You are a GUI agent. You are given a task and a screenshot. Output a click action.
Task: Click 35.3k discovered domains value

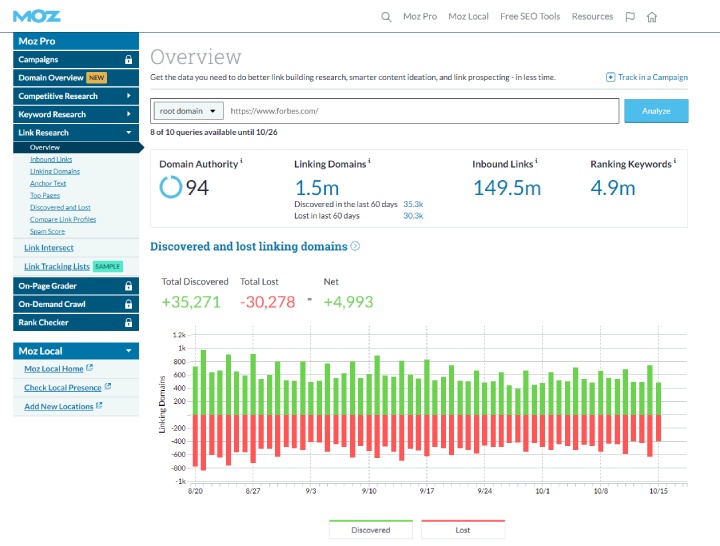point(413,204)
